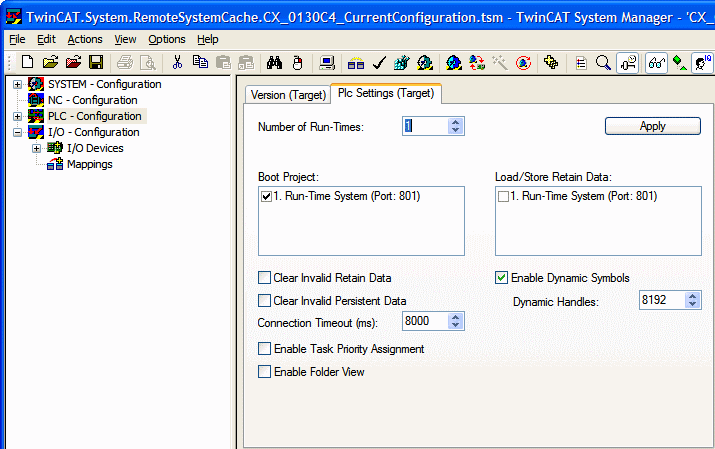Click the red Open from Target folder icon
The height and width of the screenshot is (449, 715).
[73, 62]
